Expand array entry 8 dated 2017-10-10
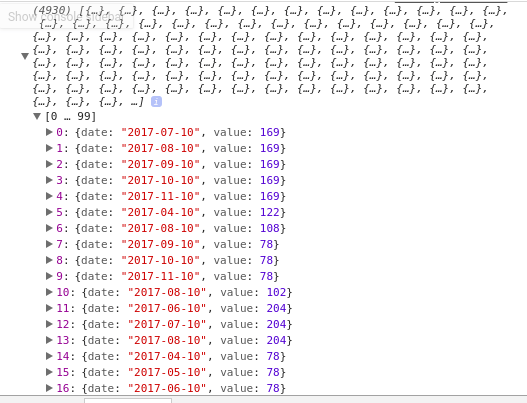The image size is (527, 403). (49, 260)
